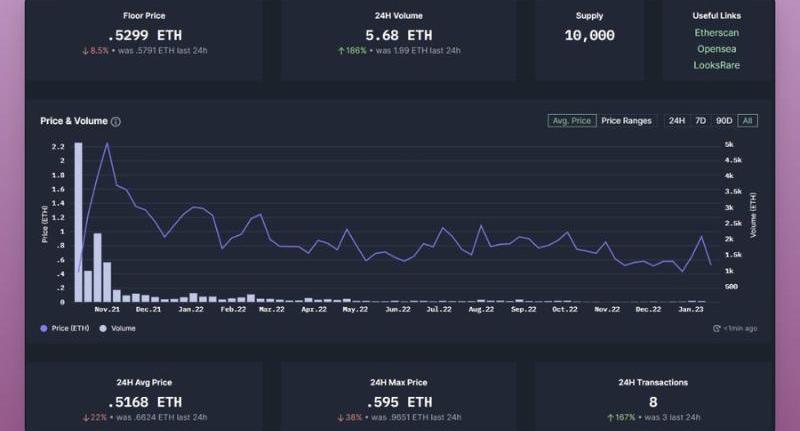Click the tallest volume bar in chart
Screen dimensions: 800x431
pyautogui.click(x=78, y=222)
